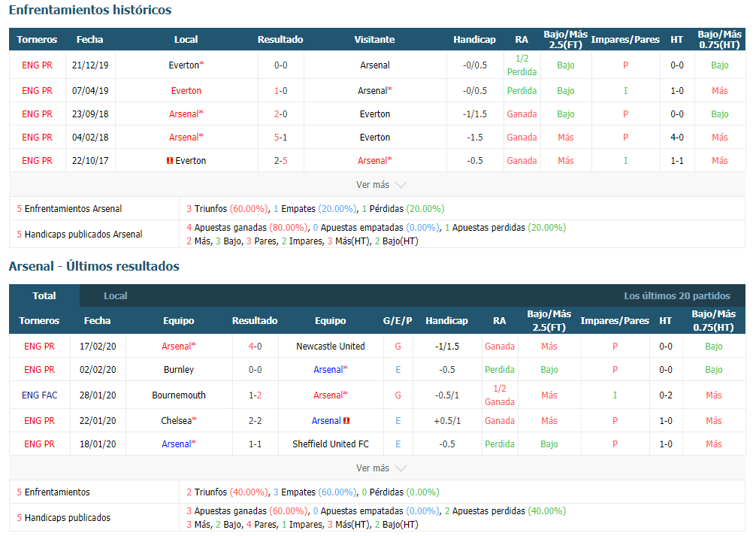Click HT score 4-0 in 04/02/18 row

coord(677,138)
